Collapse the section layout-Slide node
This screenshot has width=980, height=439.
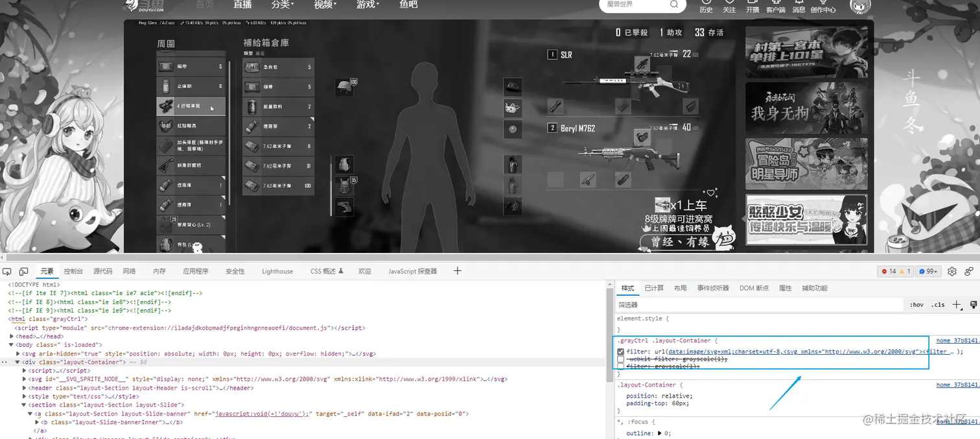click(x=24, y=405)
